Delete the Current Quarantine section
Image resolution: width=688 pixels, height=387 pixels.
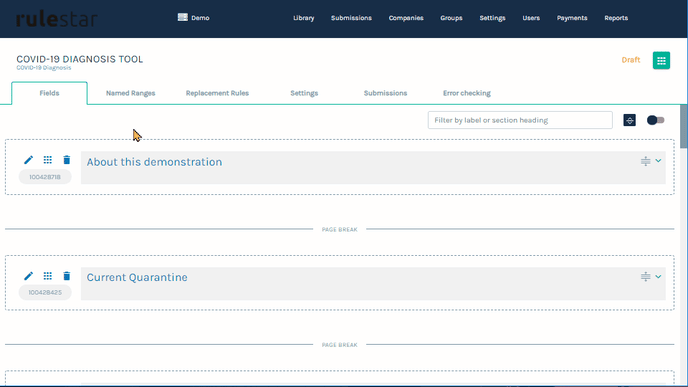[x=67, y=276]
